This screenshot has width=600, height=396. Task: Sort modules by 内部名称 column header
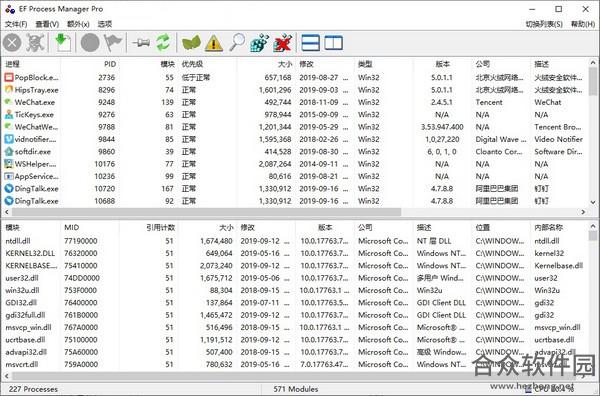548,228
